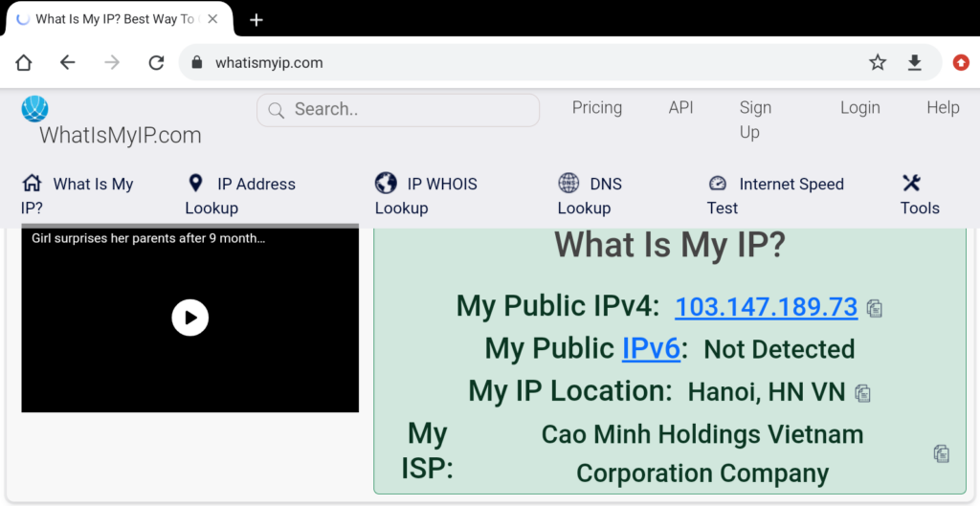
Task: Click the Search.. input field
Action: tap(398, 110)
